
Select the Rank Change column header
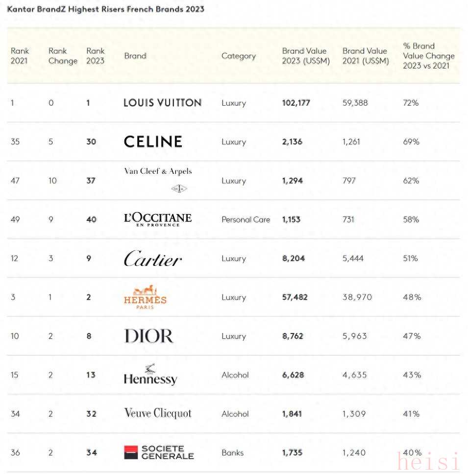(x=63, y=56)
